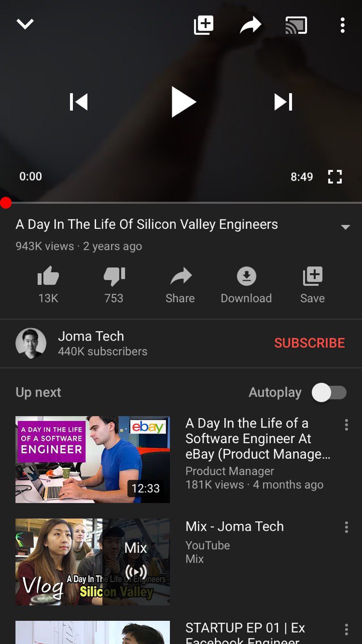This screenshot has width=362, height=644.
Task: Play the video
Action: tap(183, 102)
